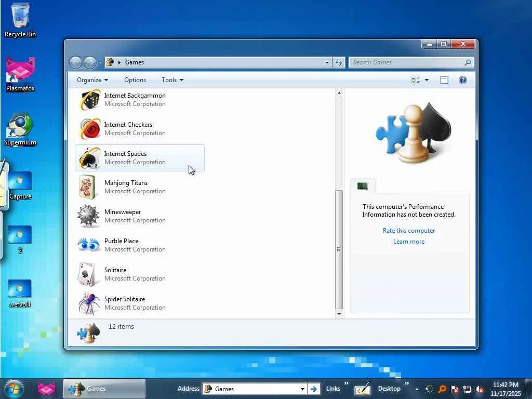Select the Capture desktop file
Screen dimensions: 532x399
20,185
